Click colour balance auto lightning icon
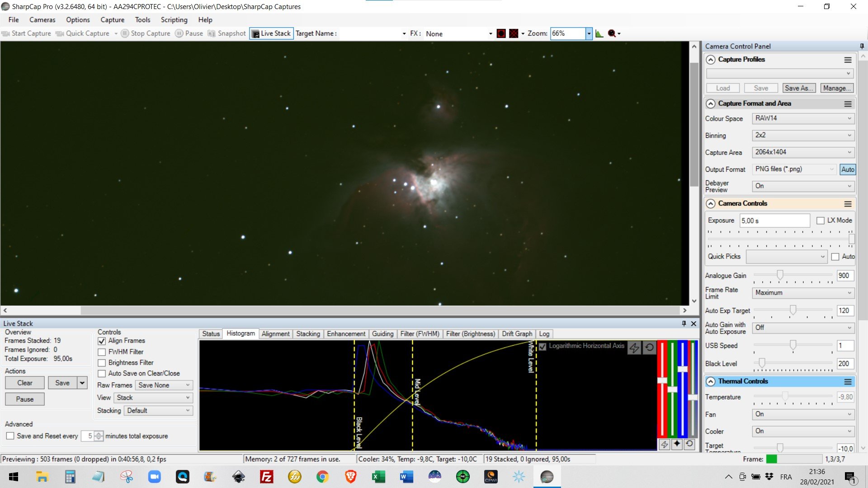Viewport: 868px width, 488px height. 664,444
